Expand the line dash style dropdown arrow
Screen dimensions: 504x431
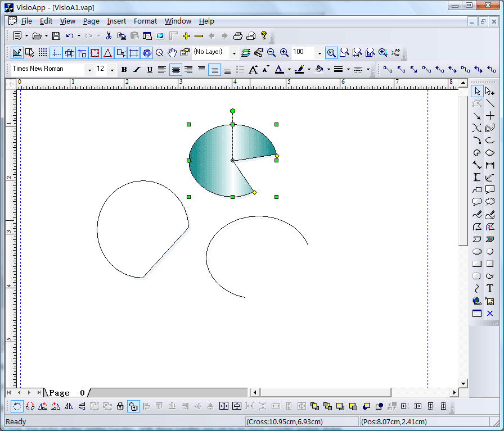(368, 70)
